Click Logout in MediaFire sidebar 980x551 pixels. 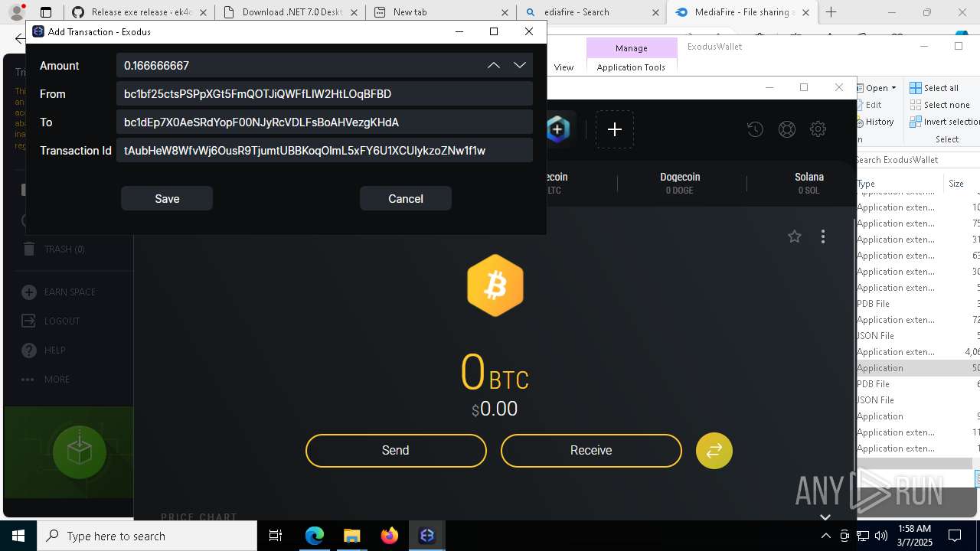click(x=51, y=321)
